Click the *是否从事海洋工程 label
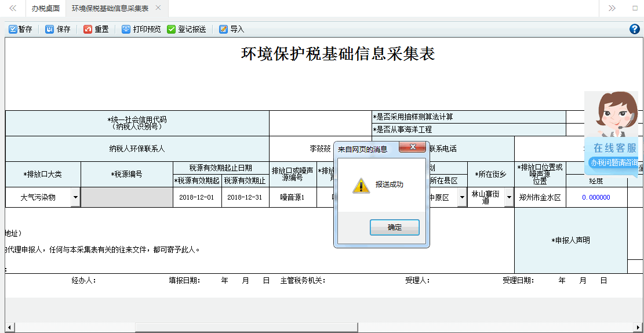644x333 pixels. [402, 129]
